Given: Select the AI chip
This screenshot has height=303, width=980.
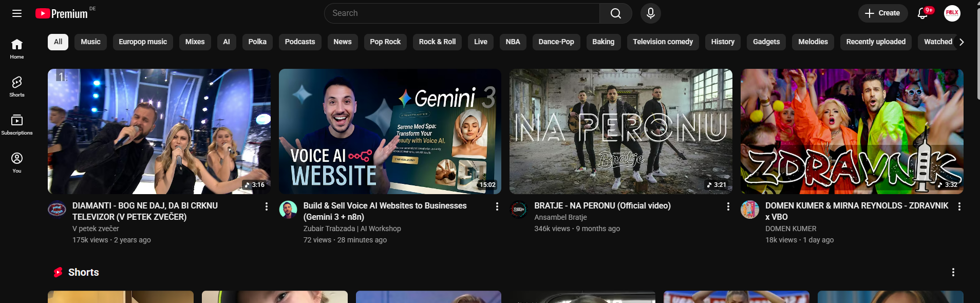Looking at the screenshot, I should coord(227,42).
